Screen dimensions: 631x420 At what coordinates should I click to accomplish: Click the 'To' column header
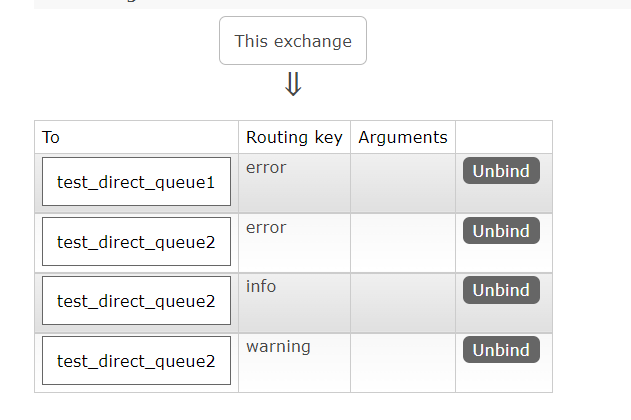click(x=51, y=137)
